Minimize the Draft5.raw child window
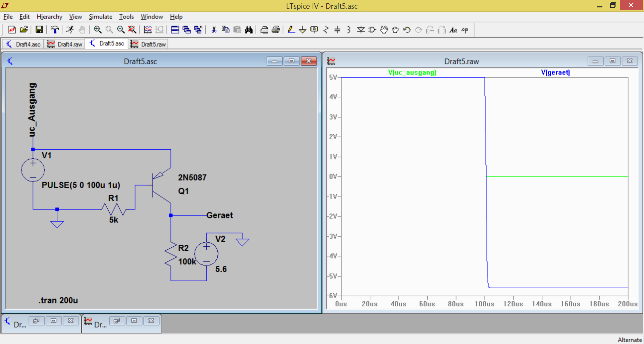644x344 pixels. [595, 61]
